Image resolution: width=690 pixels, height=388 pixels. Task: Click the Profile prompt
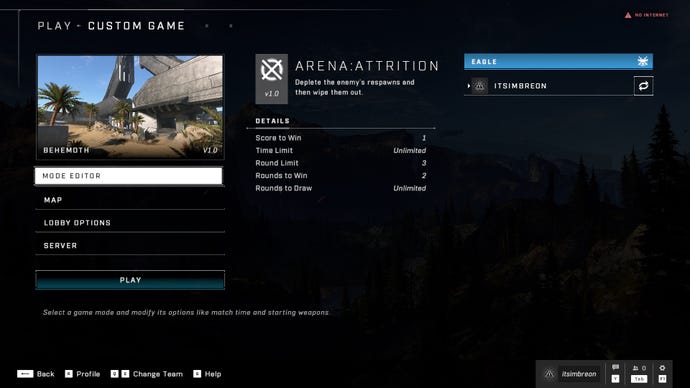(82, 374)
